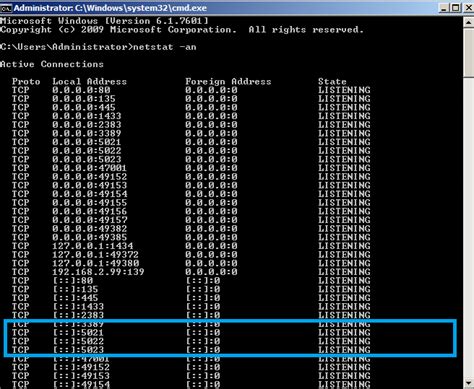This screenshot has width=474, height=389.
Task: Click local address 0.0.0.0:445
Action: 84,108
